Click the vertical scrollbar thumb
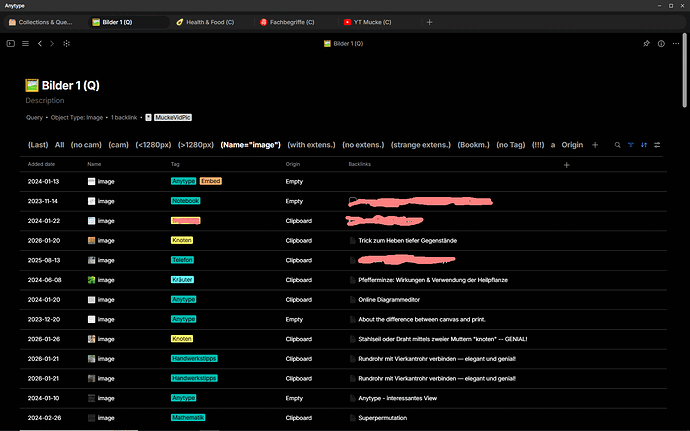The height and width of the screenshot is (431, 690). point(684,70)
